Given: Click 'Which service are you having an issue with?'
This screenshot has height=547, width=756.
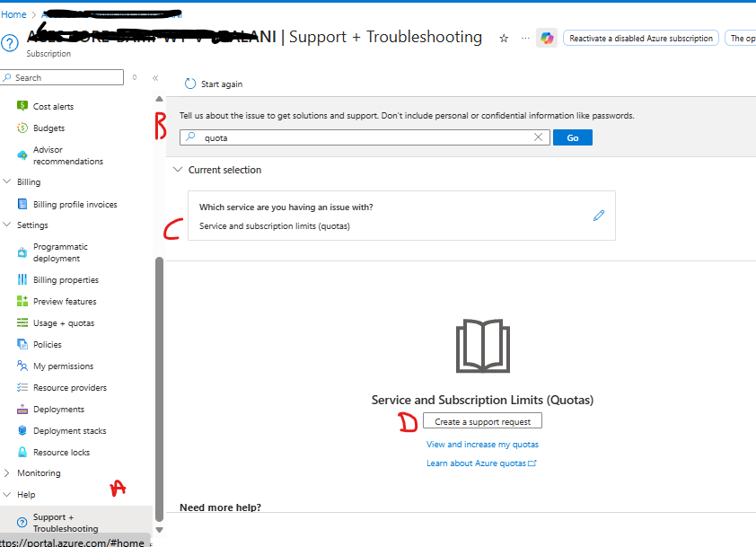Looking at the screenshot, I should [286, 207].
